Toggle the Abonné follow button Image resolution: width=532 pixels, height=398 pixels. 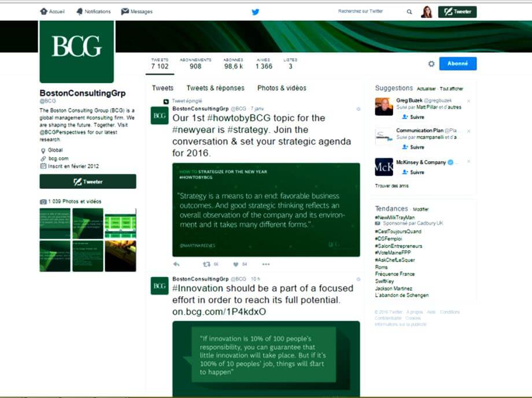458,64
